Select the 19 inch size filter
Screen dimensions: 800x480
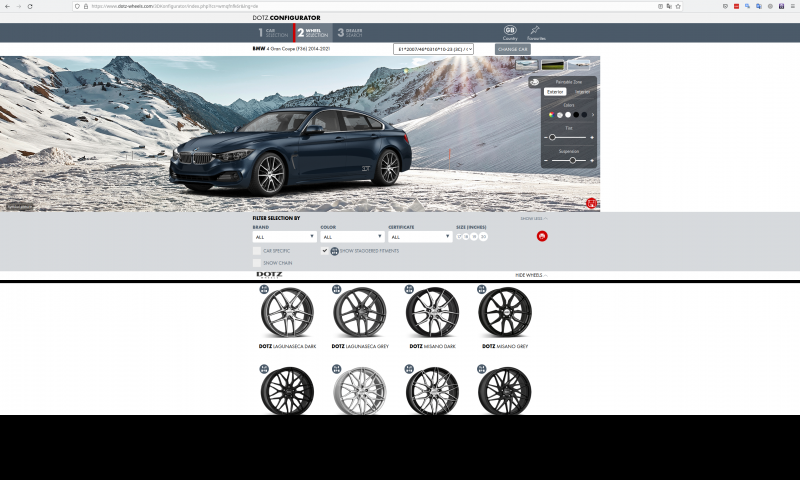coord(474,237)
